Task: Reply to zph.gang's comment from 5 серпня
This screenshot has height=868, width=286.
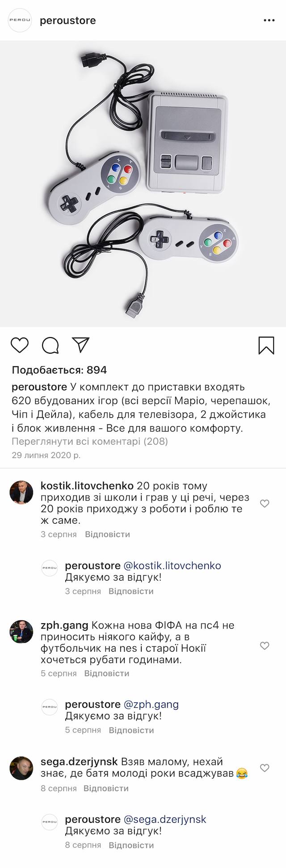Action: click(106, 673)
